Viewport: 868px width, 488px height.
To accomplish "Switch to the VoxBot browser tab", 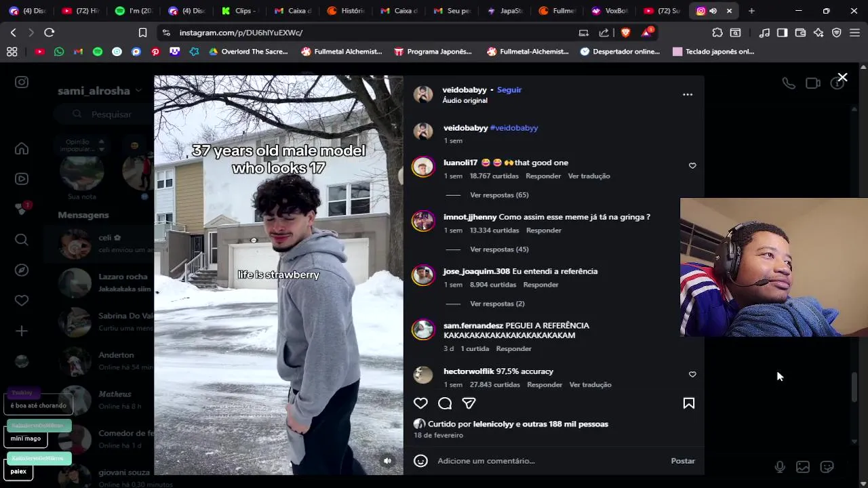I will click(610, 11).
